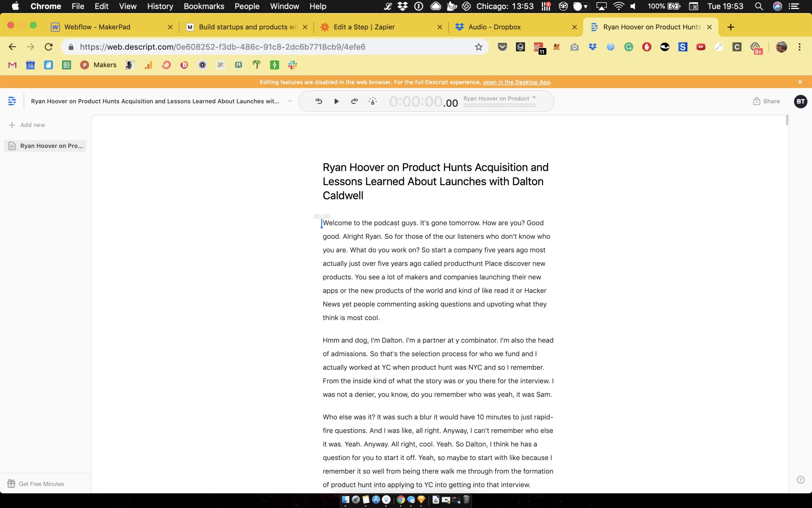
Task: Open MetaMask fox extension
Action: pyautogui.click(x=556, y=47)
